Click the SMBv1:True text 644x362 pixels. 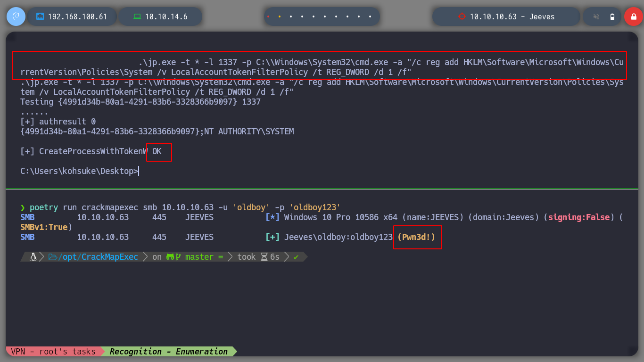(44, 227)
